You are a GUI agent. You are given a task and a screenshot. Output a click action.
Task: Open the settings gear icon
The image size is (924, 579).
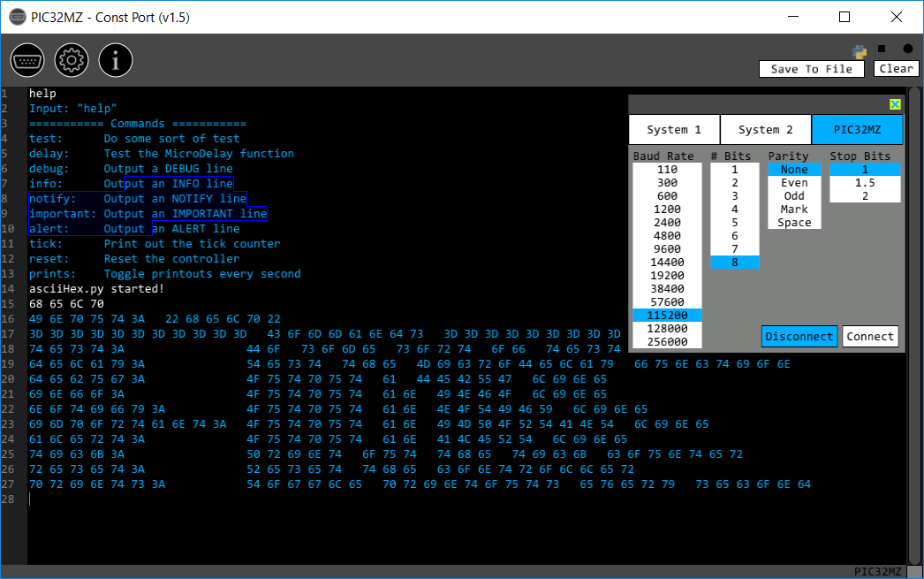(x=72, y=60)
